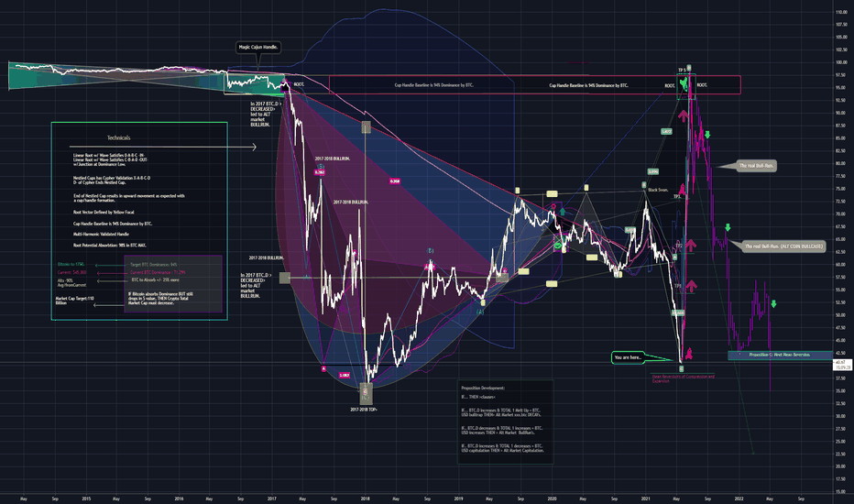Select the "50.00" price axis label
Image resolution: width=854 pixels, height=504 pixels.
pyautogui.click(x=841, y=315)
